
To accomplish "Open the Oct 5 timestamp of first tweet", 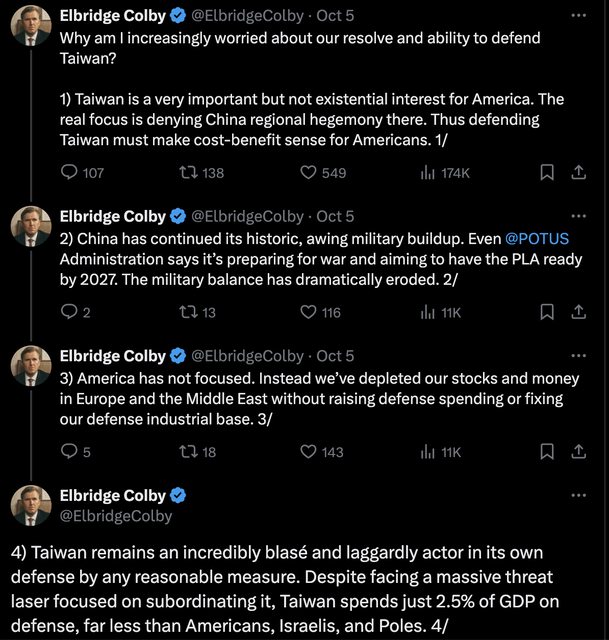I will [x=334, y=16].
